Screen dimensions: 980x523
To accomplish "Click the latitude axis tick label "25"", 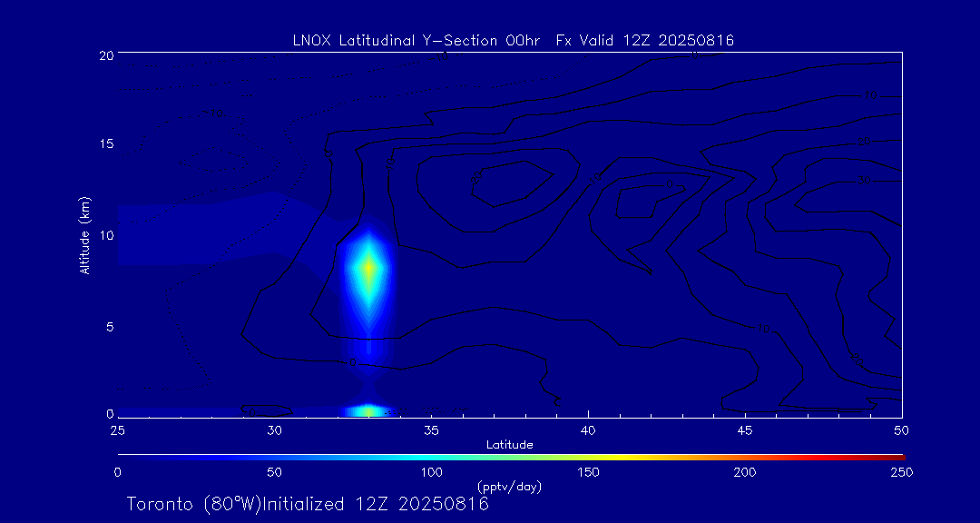I will tap(117, 430).
